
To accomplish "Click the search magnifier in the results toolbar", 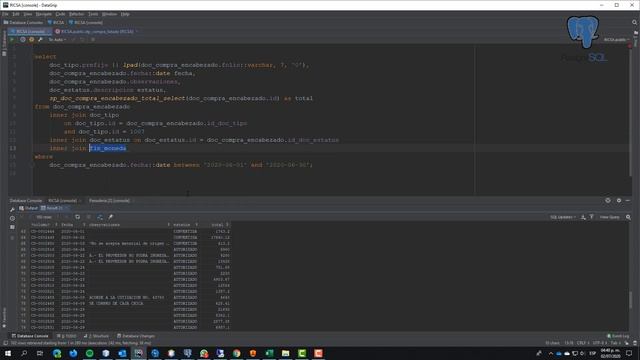I will coord(628,217).
